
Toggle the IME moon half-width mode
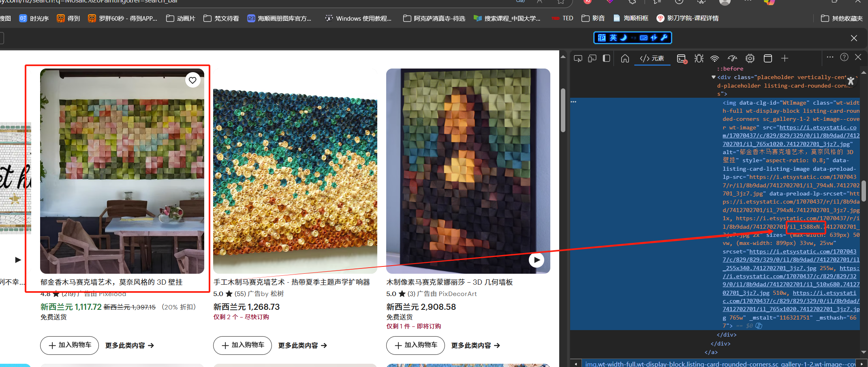(624, 38)
